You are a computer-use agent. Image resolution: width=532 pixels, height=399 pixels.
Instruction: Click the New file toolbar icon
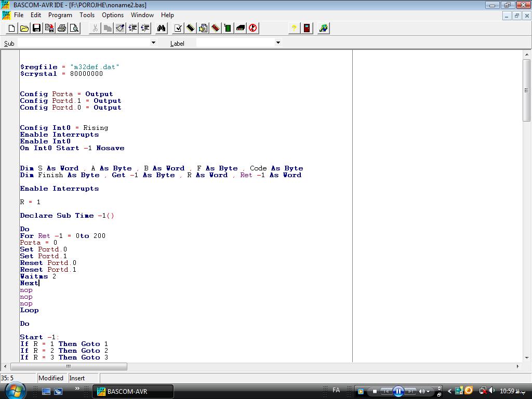pos(11,28)
